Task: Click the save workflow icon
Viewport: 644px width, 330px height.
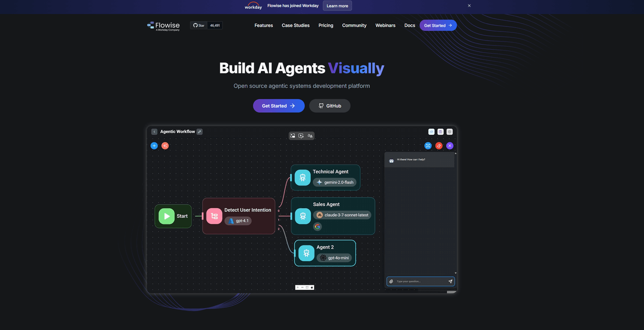Action: (x=440, y=132)
